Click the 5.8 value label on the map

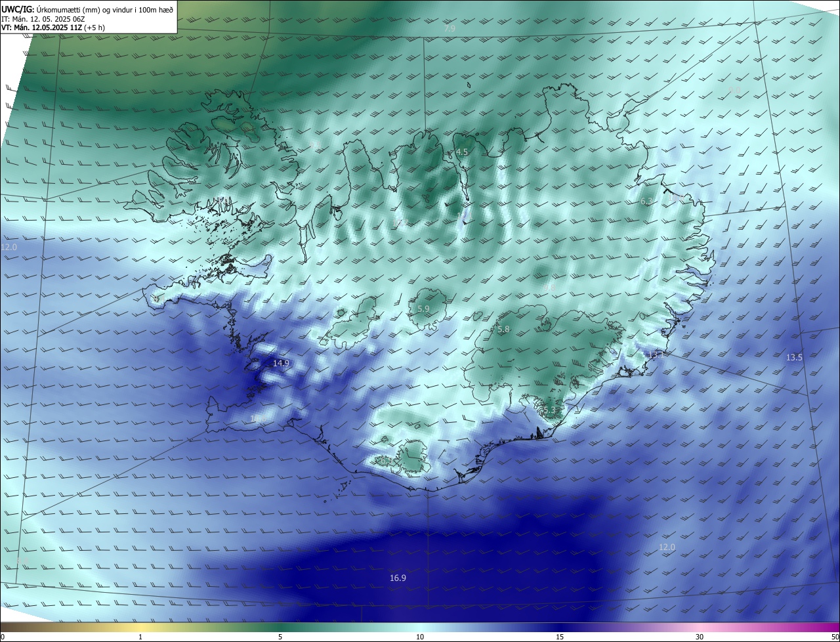coord(503,330)
